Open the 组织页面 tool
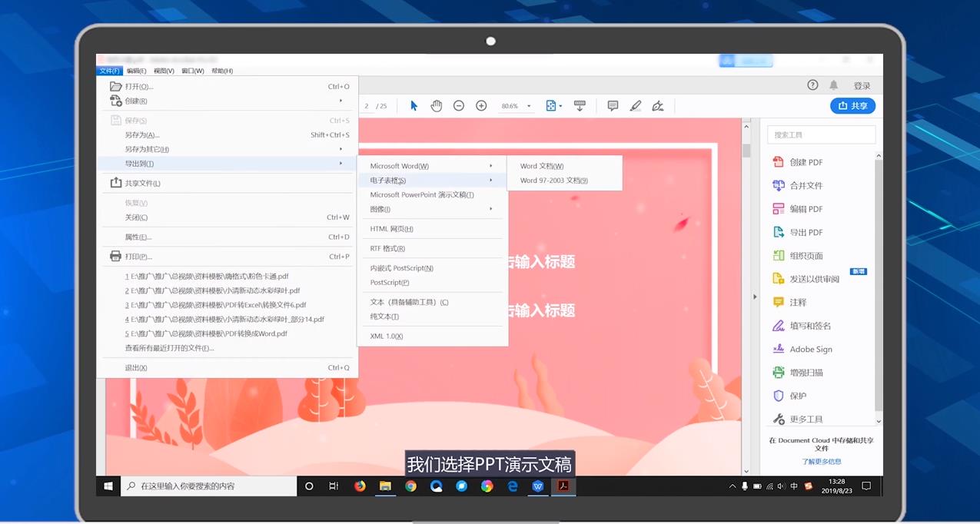Screen dimensions: 980x524 [797, 256]
